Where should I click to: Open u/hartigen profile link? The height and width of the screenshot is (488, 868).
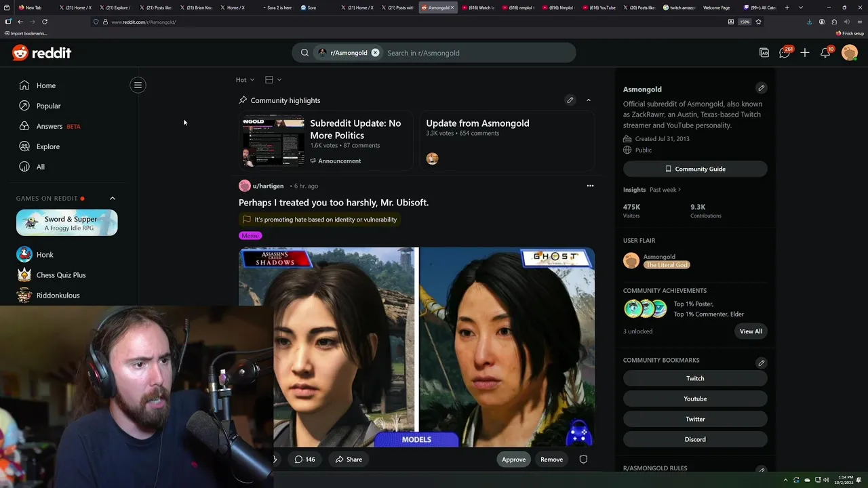[268, 186]
